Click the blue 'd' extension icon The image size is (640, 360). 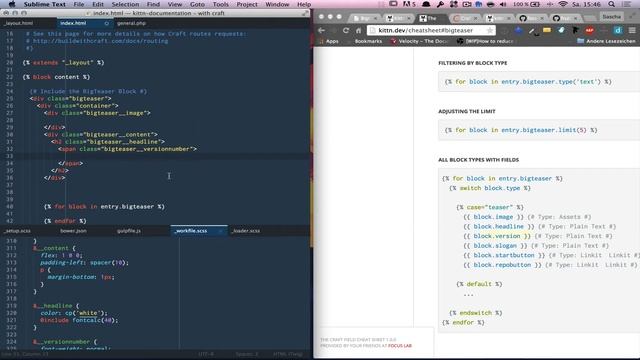pyautogui.click(x=618, y=30)
